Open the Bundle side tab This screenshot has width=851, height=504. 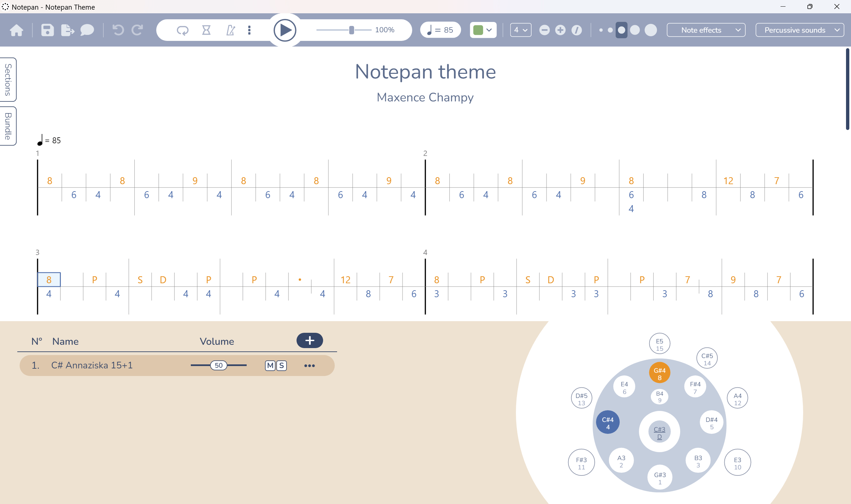8,126
